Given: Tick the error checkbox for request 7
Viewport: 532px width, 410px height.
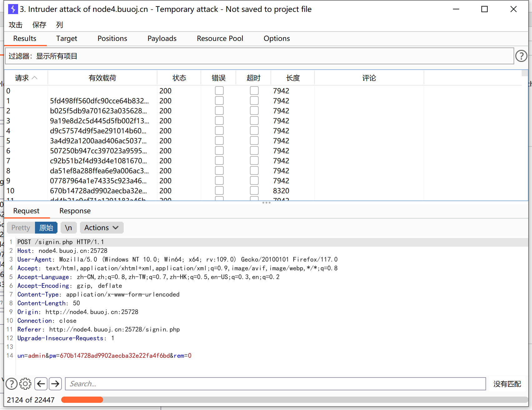Looking at the screenshot, I should (x=219, y=161).
